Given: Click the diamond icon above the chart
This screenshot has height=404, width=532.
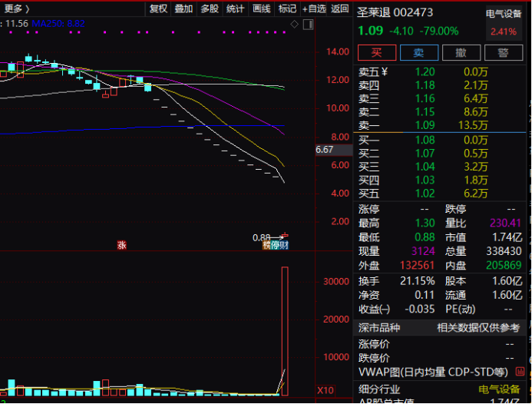Looking at the screenshot, I should (x=295, y=25).
